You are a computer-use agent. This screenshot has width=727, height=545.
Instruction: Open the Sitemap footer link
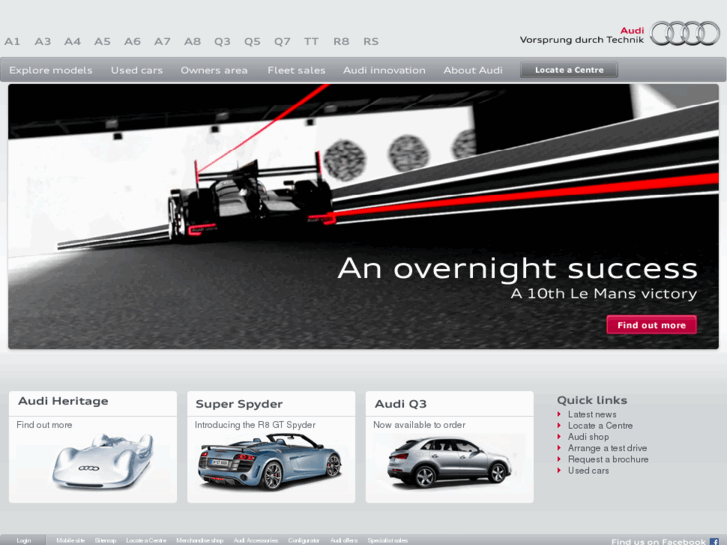click(105, 540)
